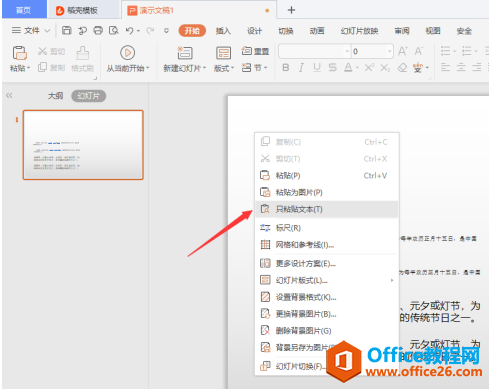Open the 动画 ribbon tab
This screenshot has width=489, height=389.
pyautogui.click(x=317, y=31)
